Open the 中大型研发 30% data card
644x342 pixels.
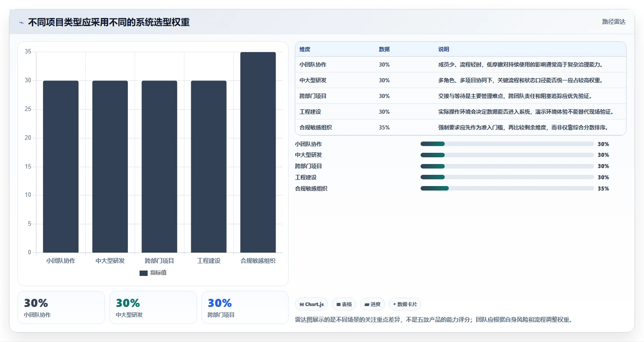point(153,307)
